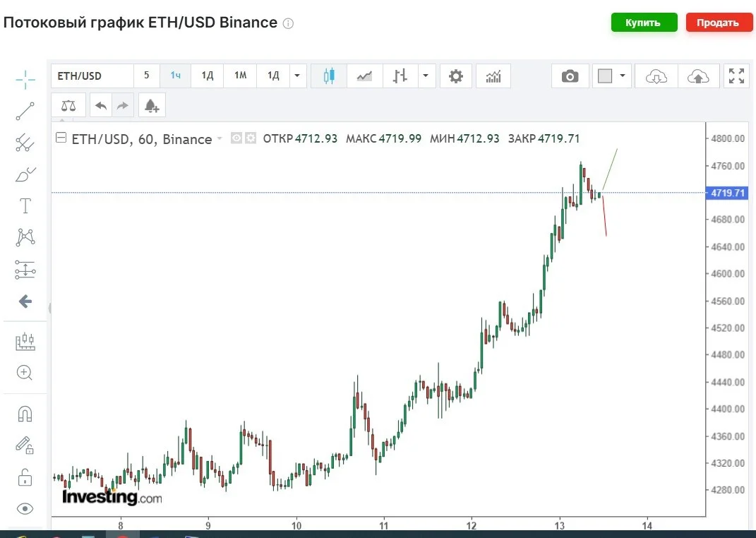Image resolution: width=756 pixels, height=538 pixels.
Task: Create alert with bell icon
Action: coord(152,106)
